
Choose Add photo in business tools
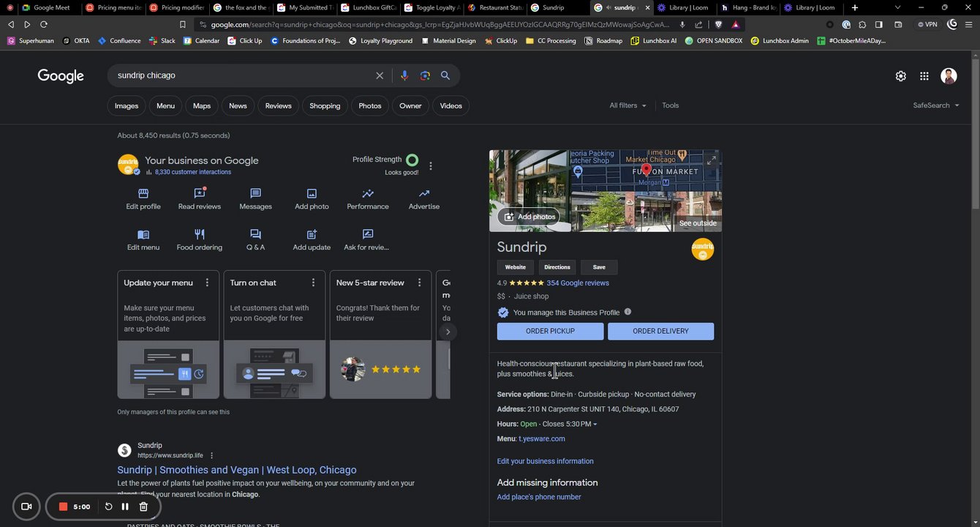(312, 199)
